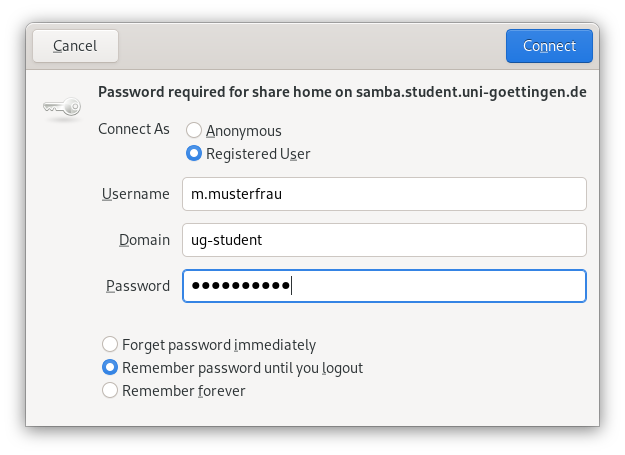This screenshot has height=455, width=625.
Task: Click the 'Remember forever' option label text
Action: tap(183, 391)
